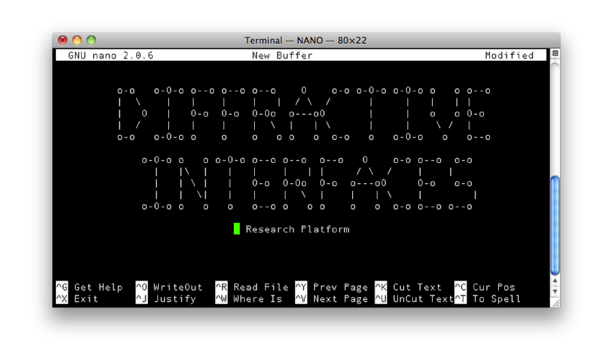Click the 'Research Platform' text line
This screenshot has height=364, width=601.
(297, 229)
